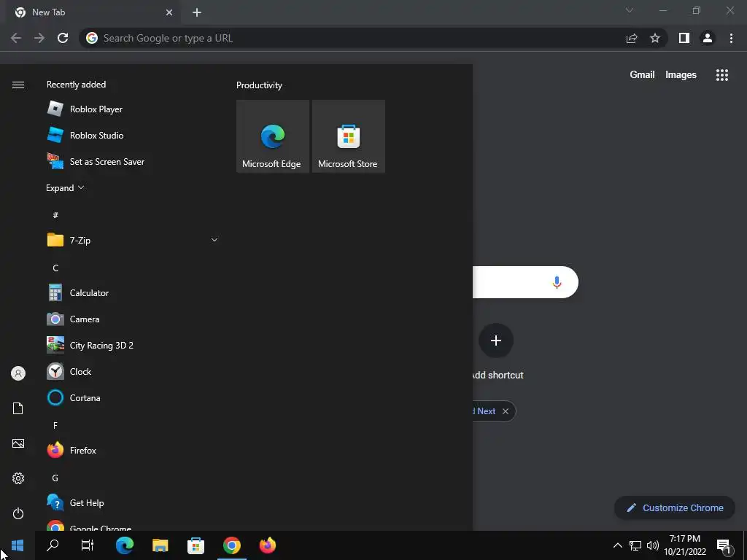Click the Chrome taskbar icon
The height and width of the screenshot is (560, 747).
click(231, 545)
